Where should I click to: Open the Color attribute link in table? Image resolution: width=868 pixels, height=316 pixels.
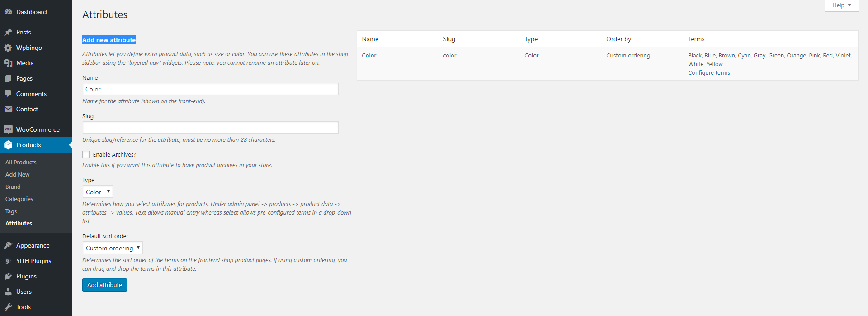(369, 55)
